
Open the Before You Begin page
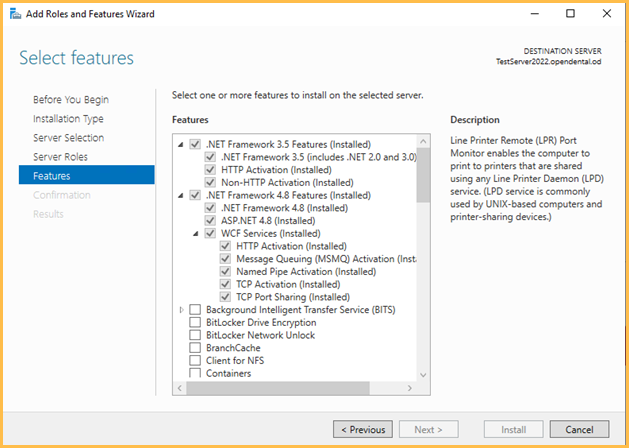[71, 100]
